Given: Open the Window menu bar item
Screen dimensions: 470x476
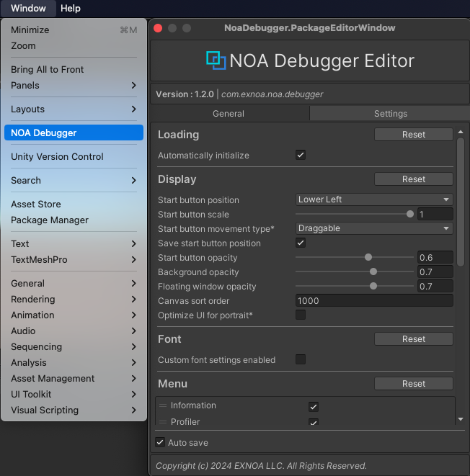Looking at the screenshot, I should [28, 8].
